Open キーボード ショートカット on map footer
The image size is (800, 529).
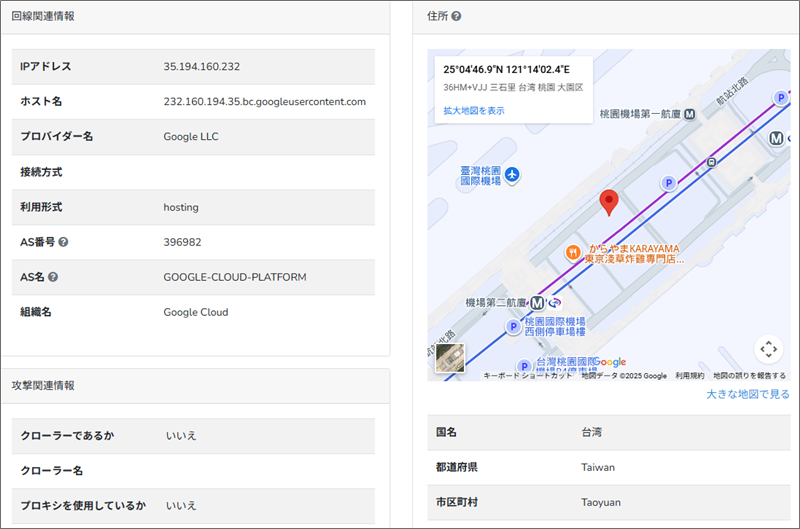pos(528,376)
